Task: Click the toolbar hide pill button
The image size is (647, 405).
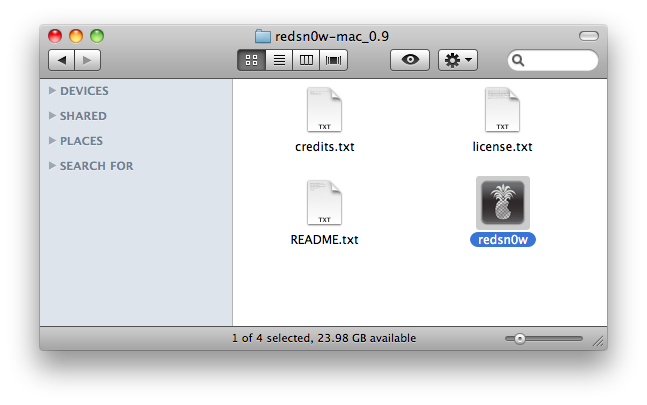Action: pos(588,37)
